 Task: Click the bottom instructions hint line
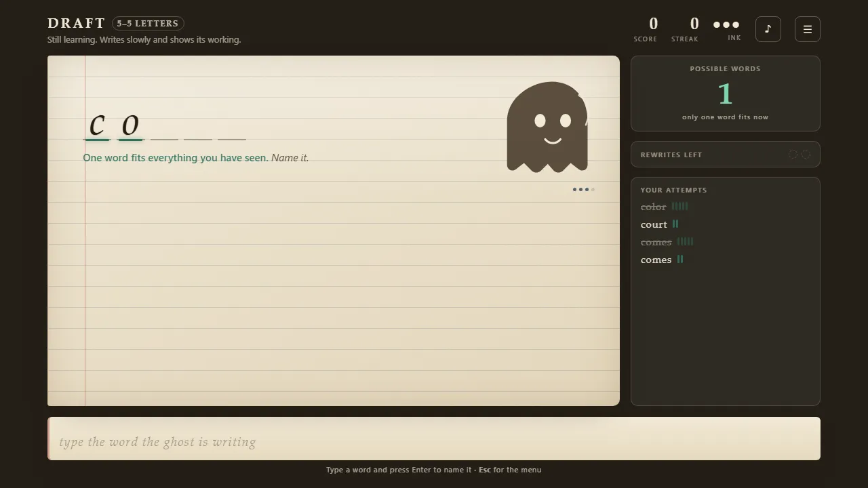(x=434, y=470)
